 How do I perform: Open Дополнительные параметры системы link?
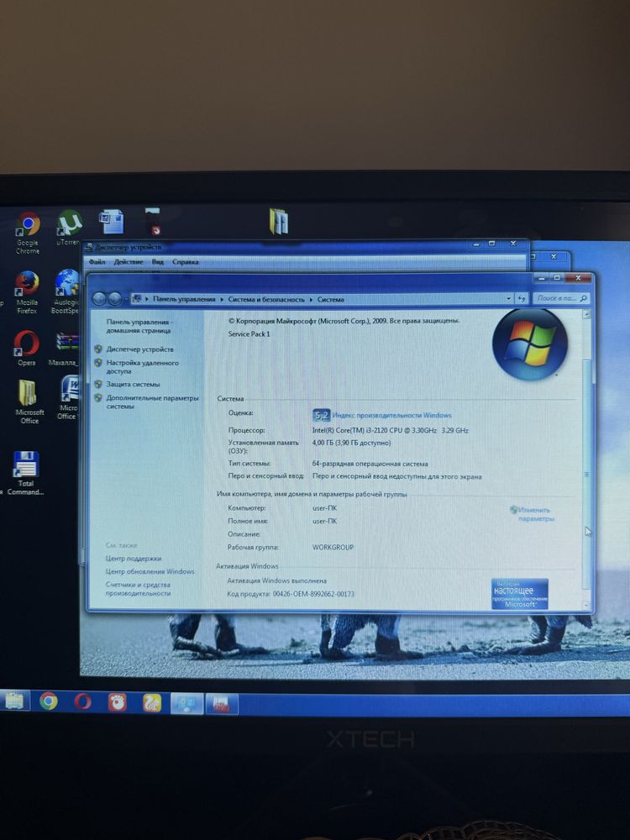click(x=152, y=402)
